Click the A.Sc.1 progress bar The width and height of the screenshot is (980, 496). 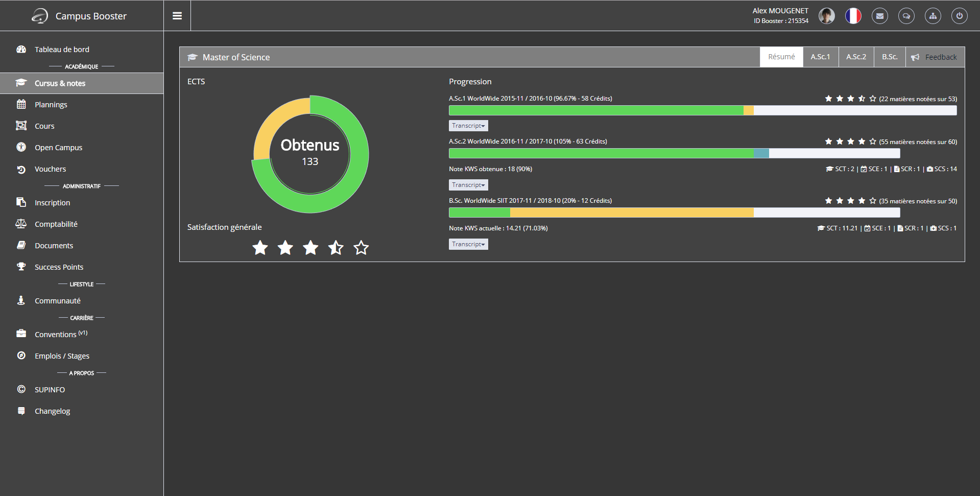tap(703, 110)
